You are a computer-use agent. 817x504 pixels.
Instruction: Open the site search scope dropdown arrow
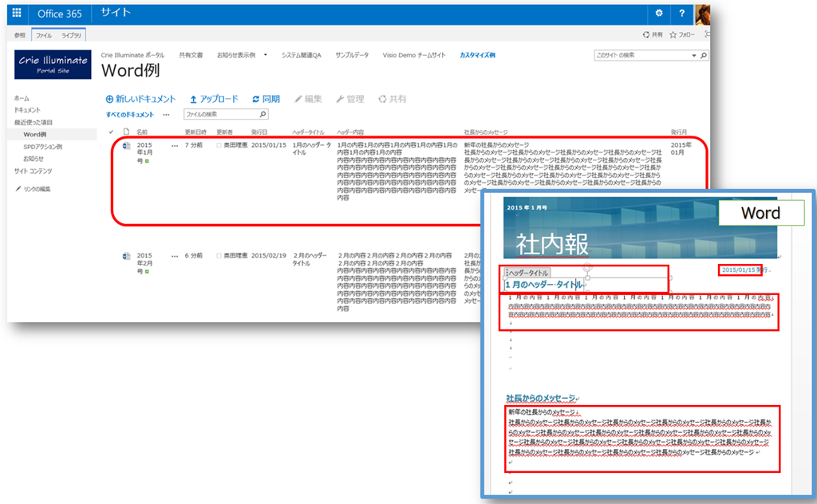tap(693, 56)
